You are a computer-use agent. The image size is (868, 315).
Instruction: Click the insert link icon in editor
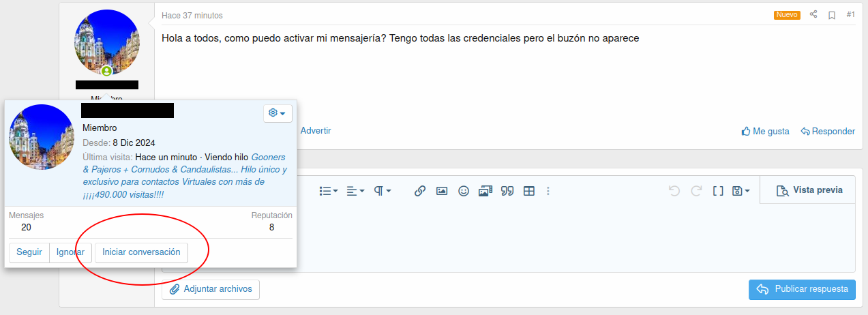coord(420,192)
